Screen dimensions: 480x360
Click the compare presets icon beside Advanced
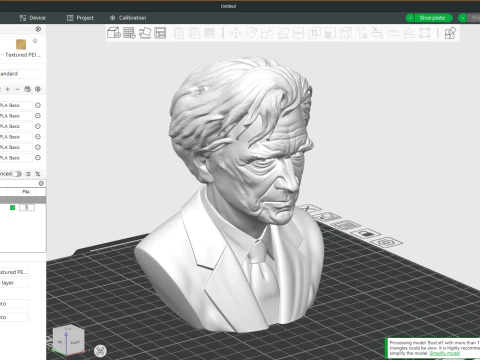pos(38,174)
